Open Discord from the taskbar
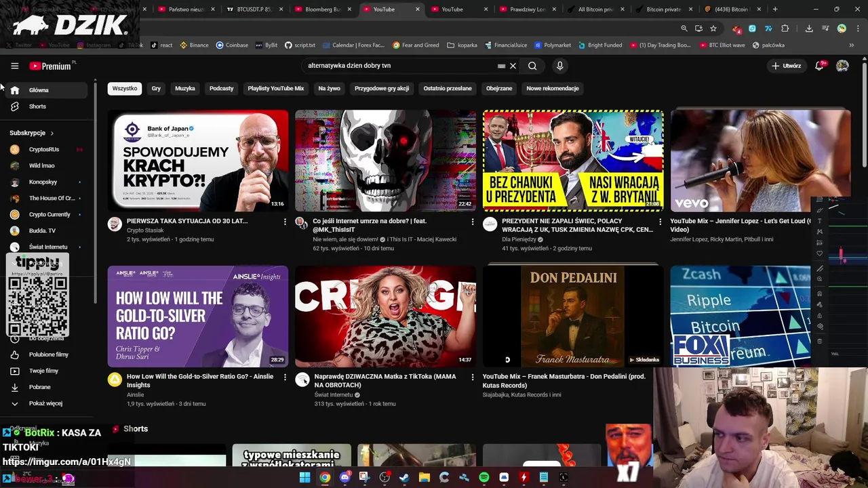 coord(344,477)
